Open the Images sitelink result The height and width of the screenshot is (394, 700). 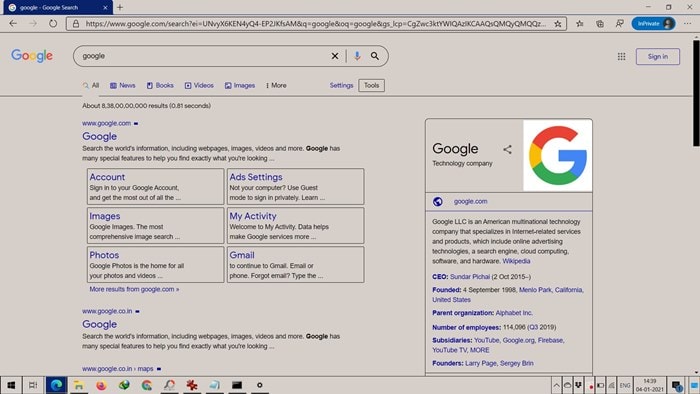tap(104, 216)
